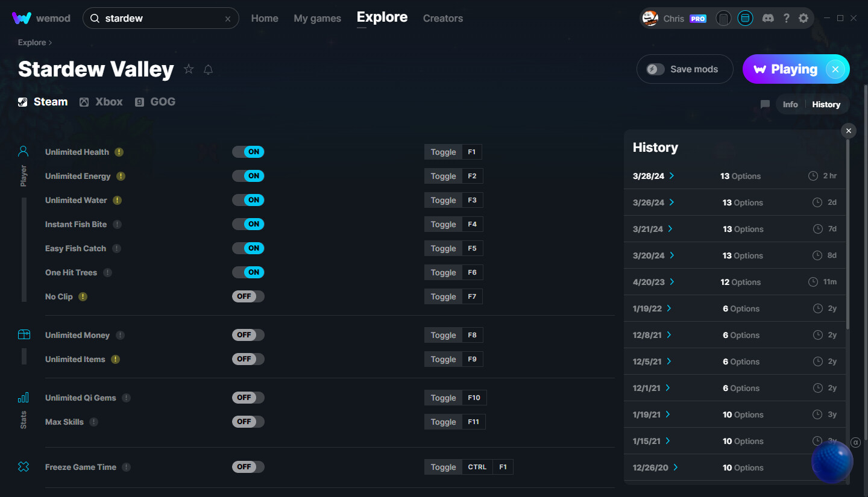Image resolution: width=868 pixels, height=497 pixels.
Task: Click the notification bell icon beside the title
Action: tap(208, 69)
